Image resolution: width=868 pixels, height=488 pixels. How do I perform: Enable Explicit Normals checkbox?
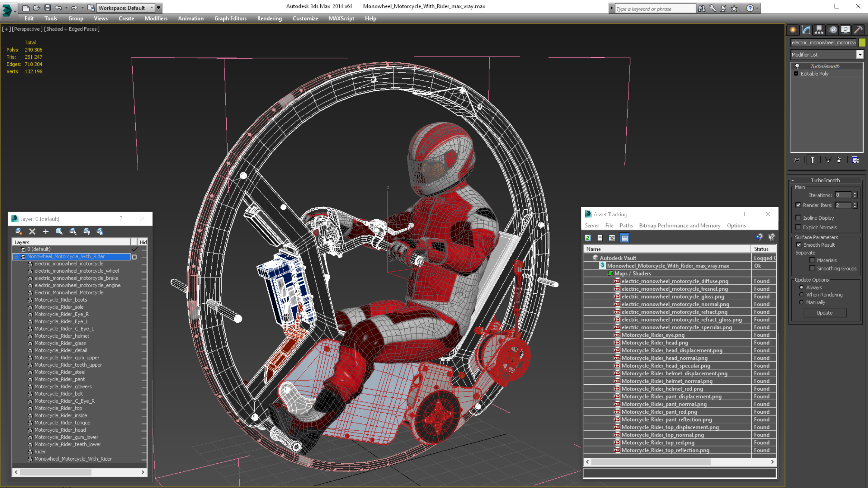tap(798, 227)
